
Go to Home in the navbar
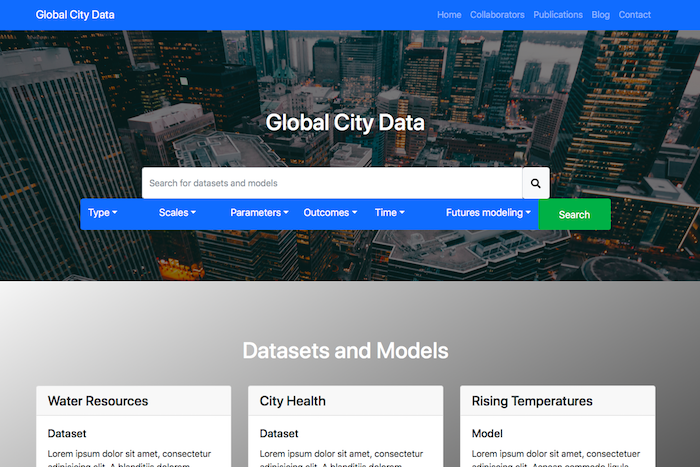[x=449, y=15]
